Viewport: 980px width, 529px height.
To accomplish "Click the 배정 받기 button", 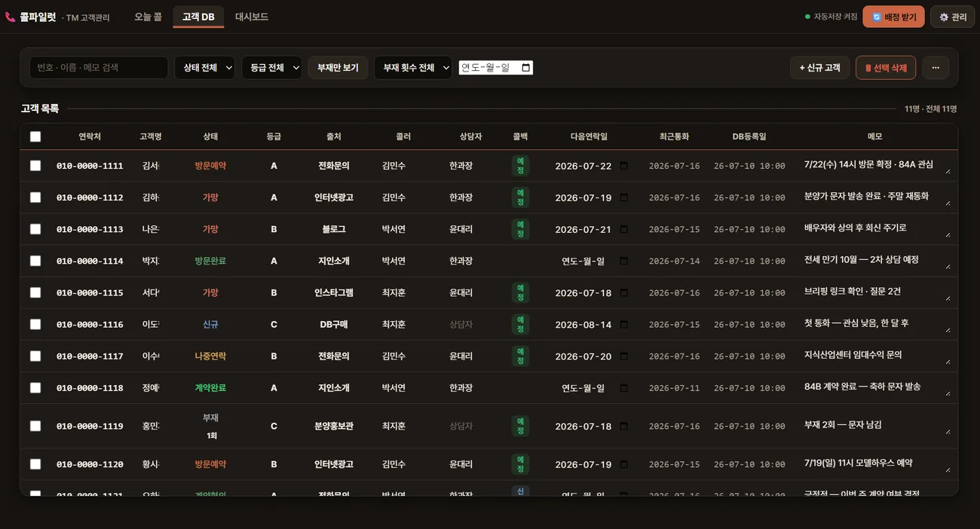I will tap(893, 17).
